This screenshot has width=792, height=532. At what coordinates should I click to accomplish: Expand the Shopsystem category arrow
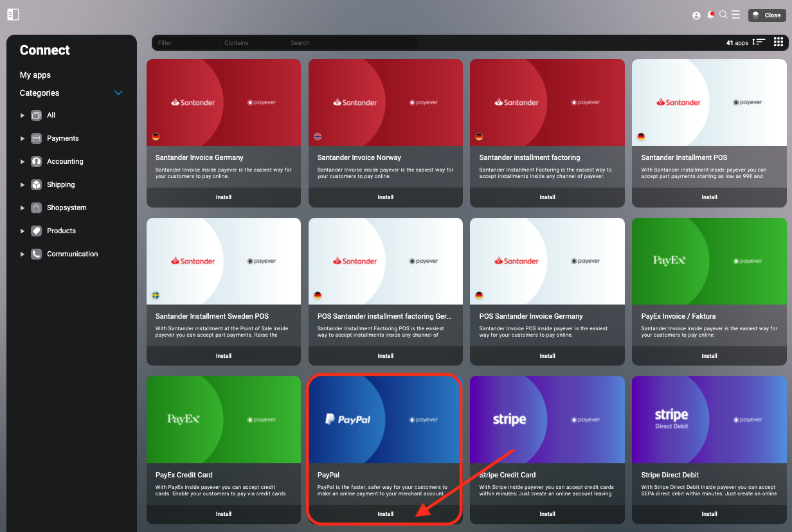pyautogui.click(x=22, y=208)
